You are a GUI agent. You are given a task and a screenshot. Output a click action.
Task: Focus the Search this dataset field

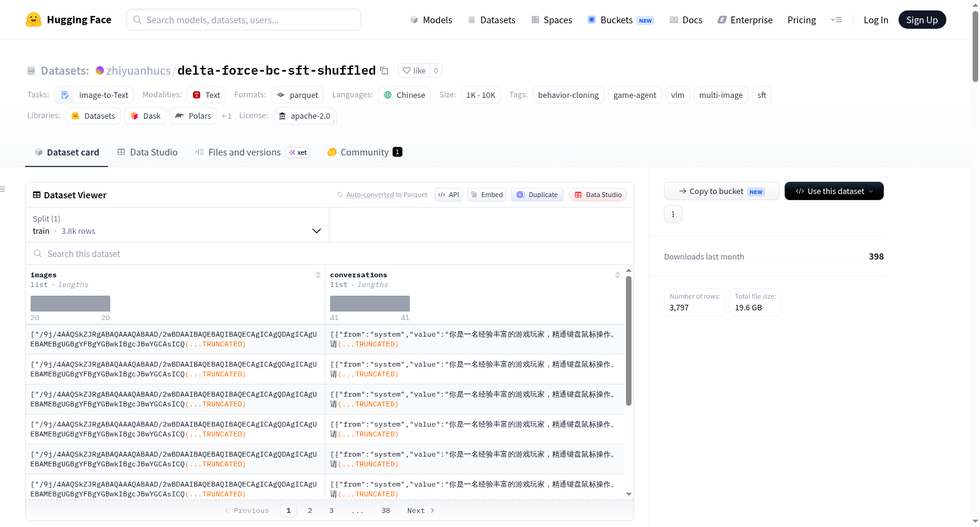[x=330, y=253]
